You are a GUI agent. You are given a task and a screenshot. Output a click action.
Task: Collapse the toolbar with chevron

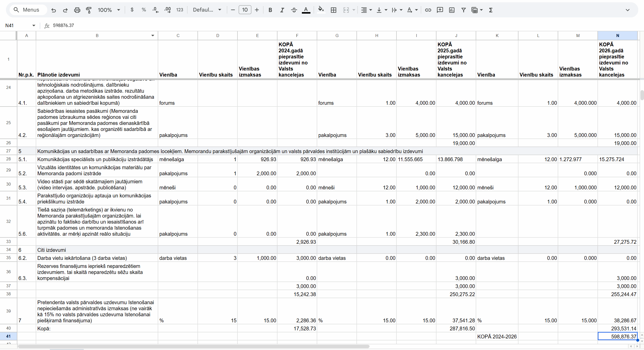tap(627, 10)
